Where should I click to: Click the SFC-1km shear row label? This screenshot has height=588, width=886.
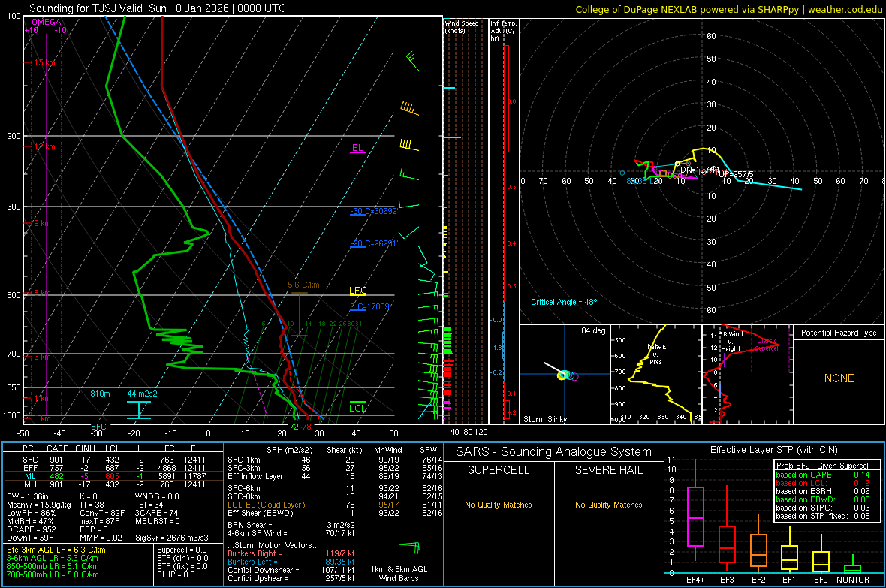coord(243,460)
